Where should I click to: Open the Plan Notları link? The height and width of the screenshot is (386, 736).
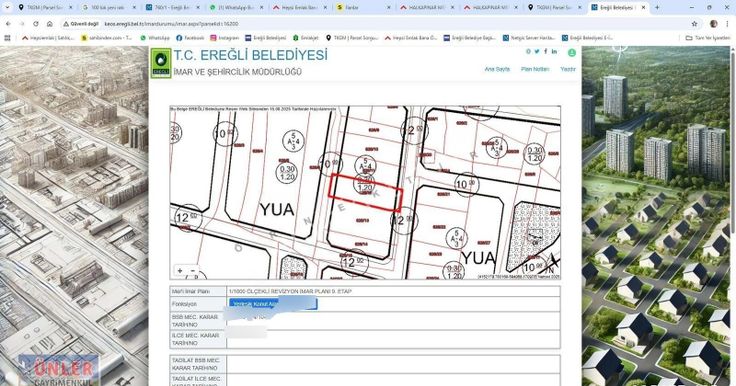(x=535, y=69)
